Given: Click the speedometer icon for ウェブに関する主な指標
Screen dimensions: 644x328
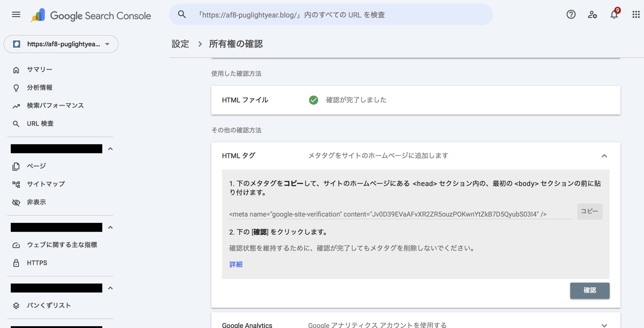Looking at the screenshot, I should pyautogui.click(x=16, y=245).
